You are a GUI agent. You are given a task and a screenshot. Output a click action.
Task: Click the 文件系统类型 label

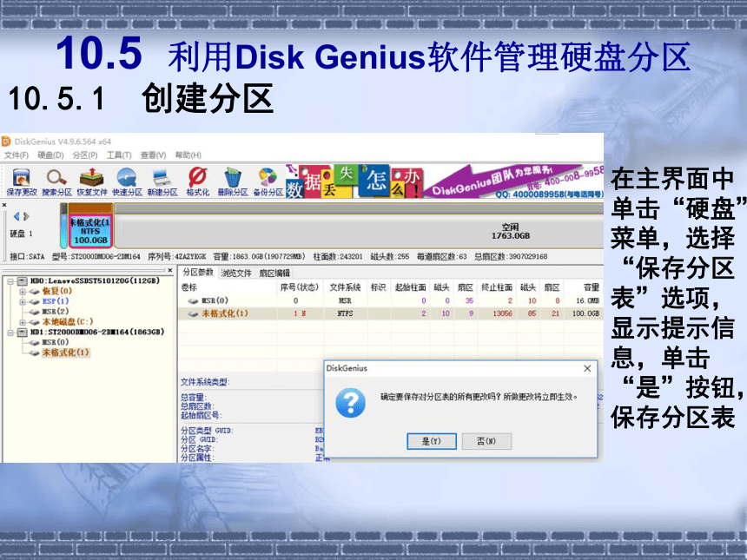tap(205, 382)
